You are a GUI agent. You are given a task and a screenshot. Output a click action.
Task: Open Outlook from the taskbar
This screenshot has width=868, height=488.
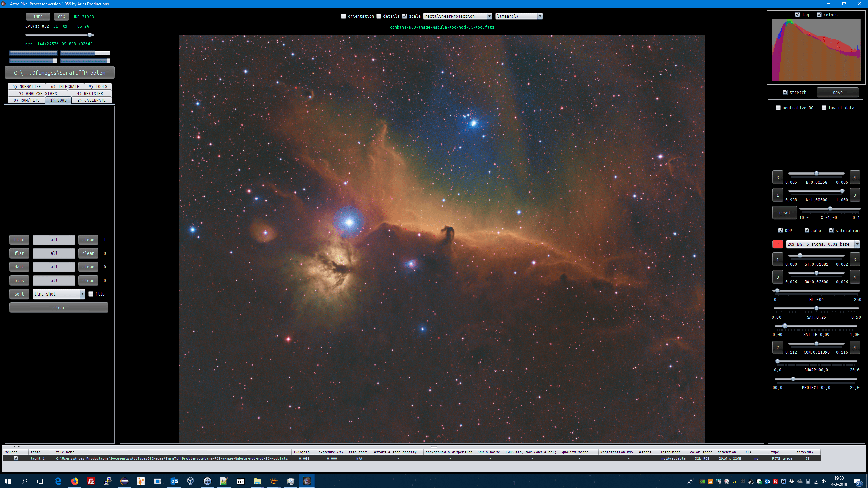coord(174,481)
